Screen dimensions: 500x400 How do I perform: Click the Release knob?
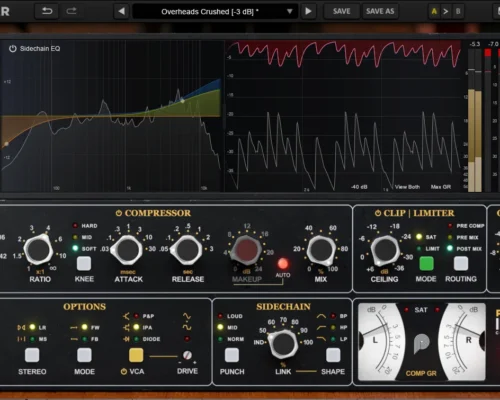[x=187, y=250]
